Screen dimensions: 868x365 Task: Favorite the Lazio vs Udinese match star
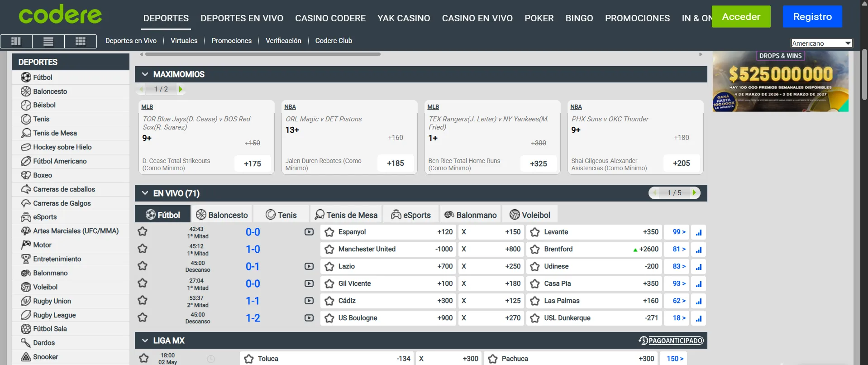(143, 266)
